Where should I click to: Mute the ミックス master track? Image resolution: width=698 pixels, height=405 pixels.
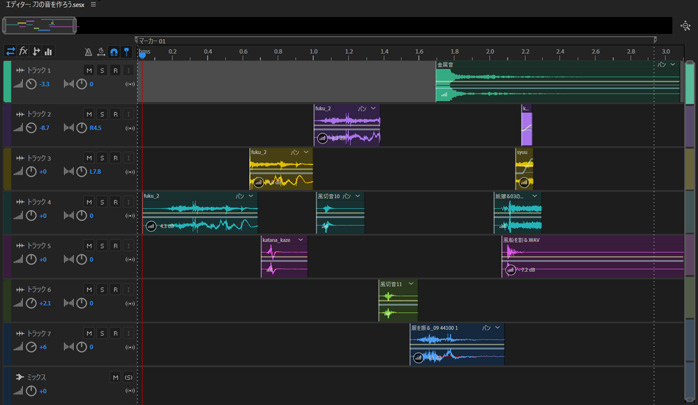[115, 377]
